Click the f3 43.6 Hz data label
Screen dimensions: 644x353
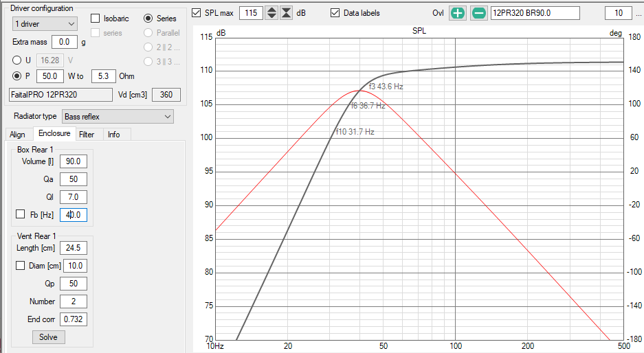tap(386, 87)
